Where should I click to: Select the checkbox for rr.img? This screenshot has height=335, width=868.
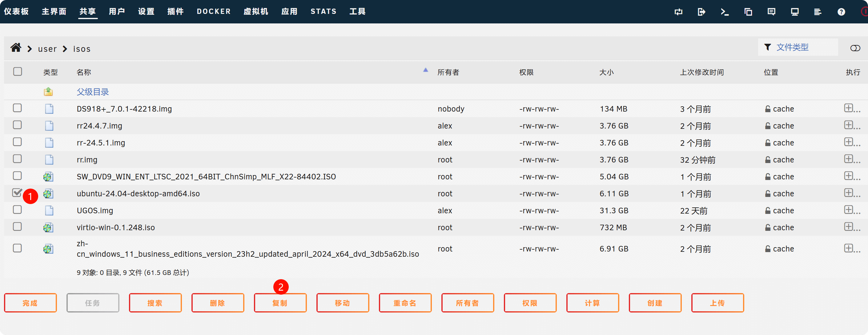tap(17, 158)
